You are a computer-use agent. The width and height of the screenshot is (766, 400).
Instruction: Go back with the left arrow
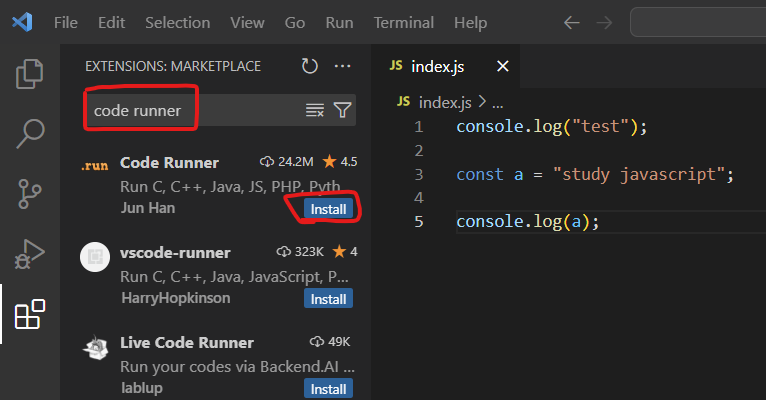coord(572,22)
